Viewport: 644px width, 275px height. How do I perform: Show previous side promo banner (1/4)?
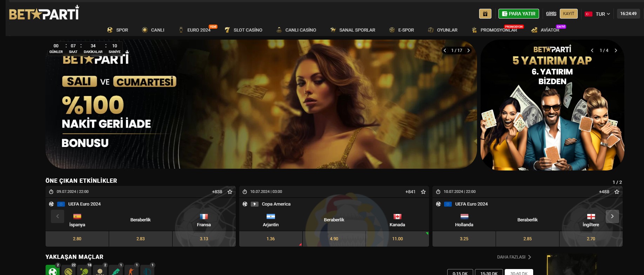point(592,51)
